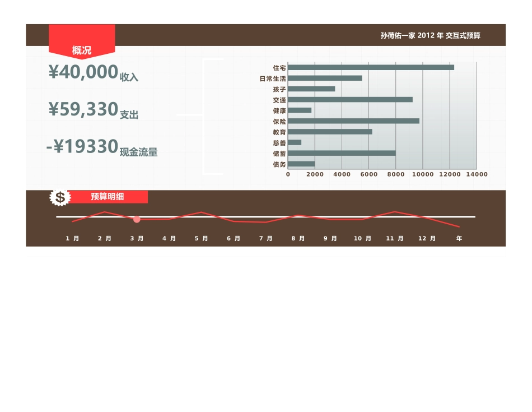Screen dimensions: 532x412
Task: Click the 储蓄 bar in chart
Action: pyautogui.click(x=342, y=153)
